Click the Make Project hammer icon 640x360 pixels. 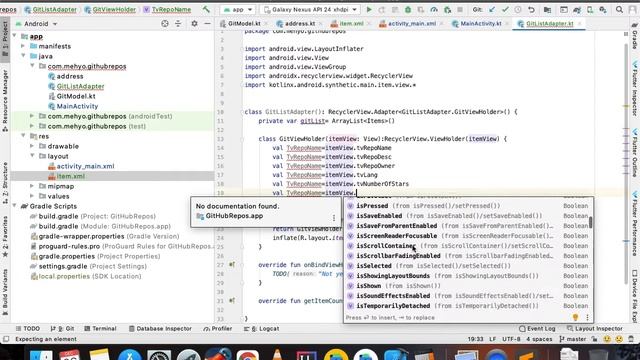point(207,9)
